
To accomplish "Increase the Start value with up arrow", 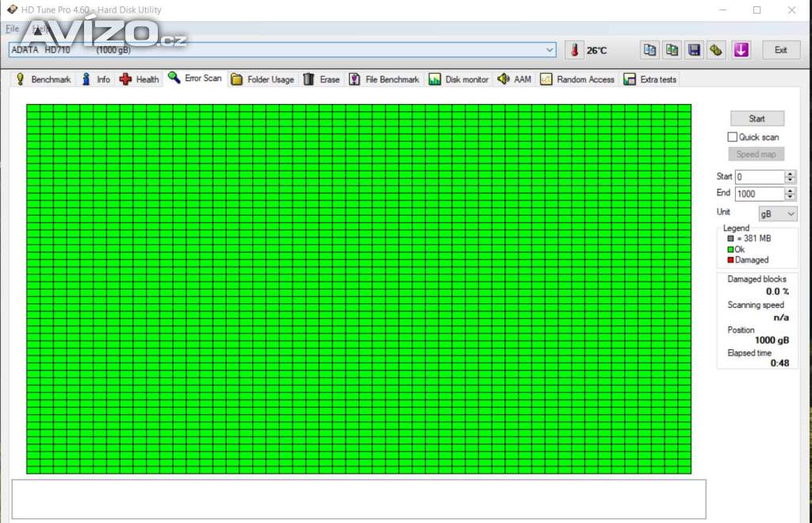I will (x=790, y=174).
